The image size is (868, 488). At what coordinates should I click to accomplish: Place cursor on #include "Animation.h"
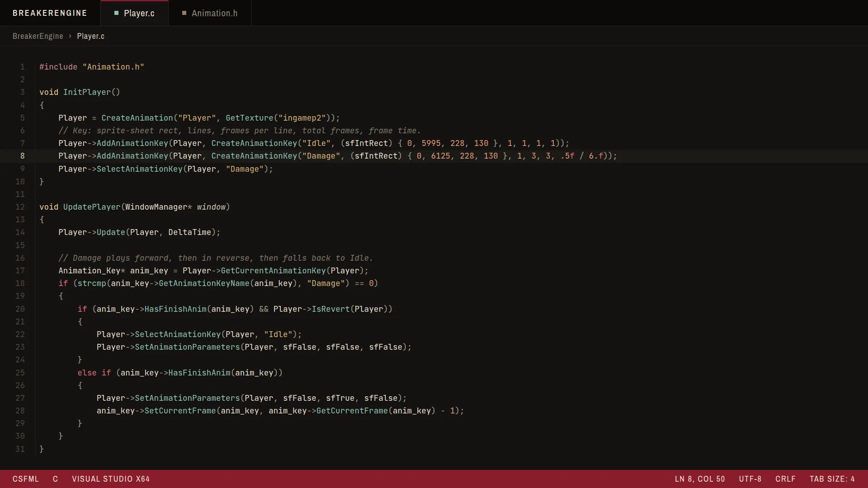point(92,67)
